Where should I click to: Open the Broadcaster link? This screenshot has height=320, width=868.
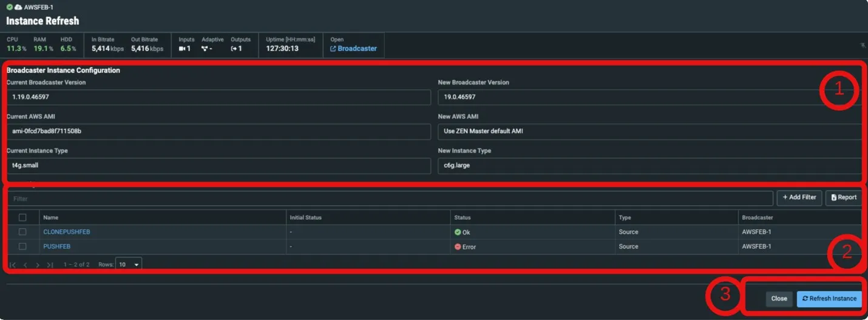coord(353,49)
